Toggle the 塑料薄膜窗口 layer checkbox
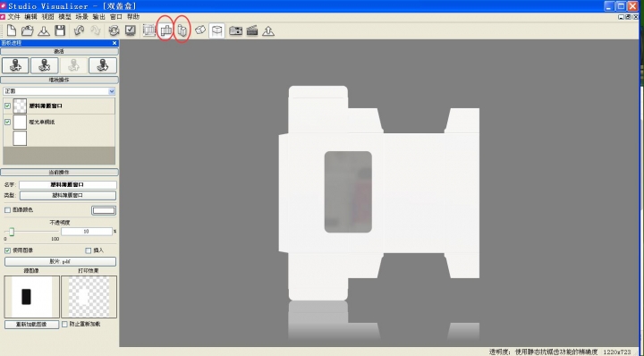The width and height of the screenshot is (644, 356). coord(7,106)
